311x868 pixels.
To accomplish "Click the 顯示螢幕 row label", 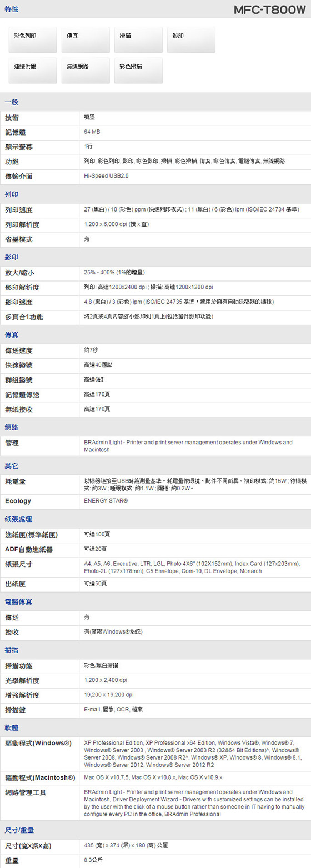I will [x=18, y=146].
